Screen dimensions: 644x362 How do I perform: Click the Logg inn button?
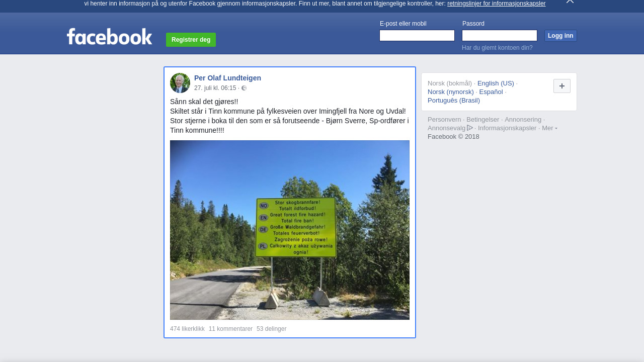click(560, 36)
